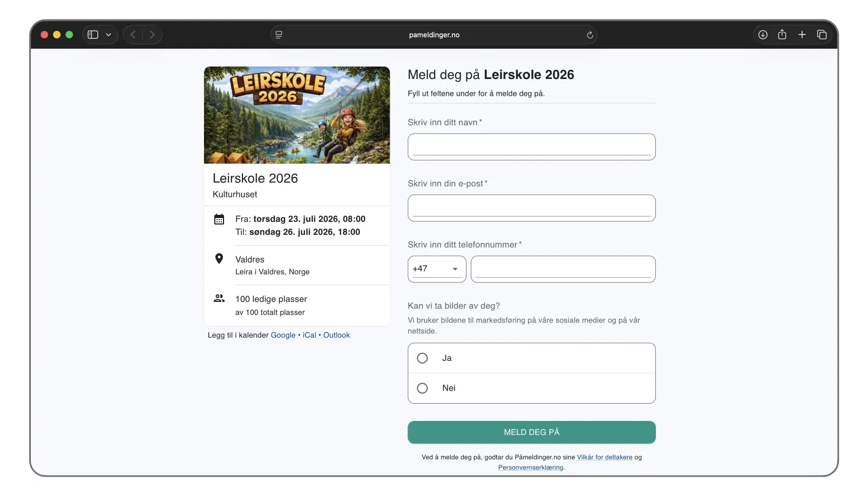
Task: Show tab overview using the tabs icon
Action: pos(821,34)
